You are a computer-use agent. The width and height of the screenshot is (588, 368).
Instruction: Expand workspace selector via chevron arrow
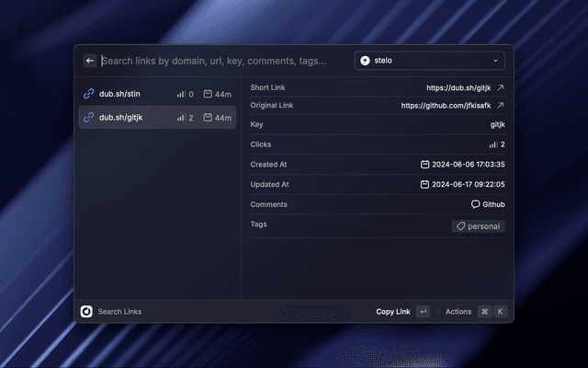(496, 61)
